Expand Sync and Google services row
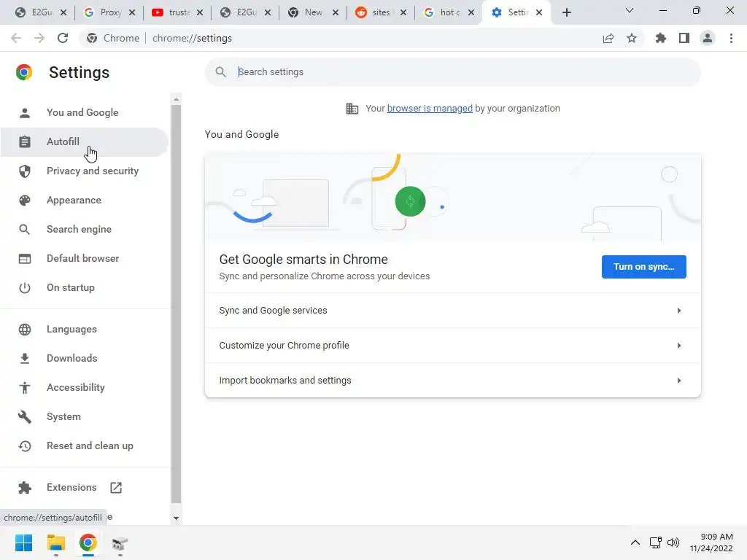Screen dimensions: 747x560 point(452,311)
